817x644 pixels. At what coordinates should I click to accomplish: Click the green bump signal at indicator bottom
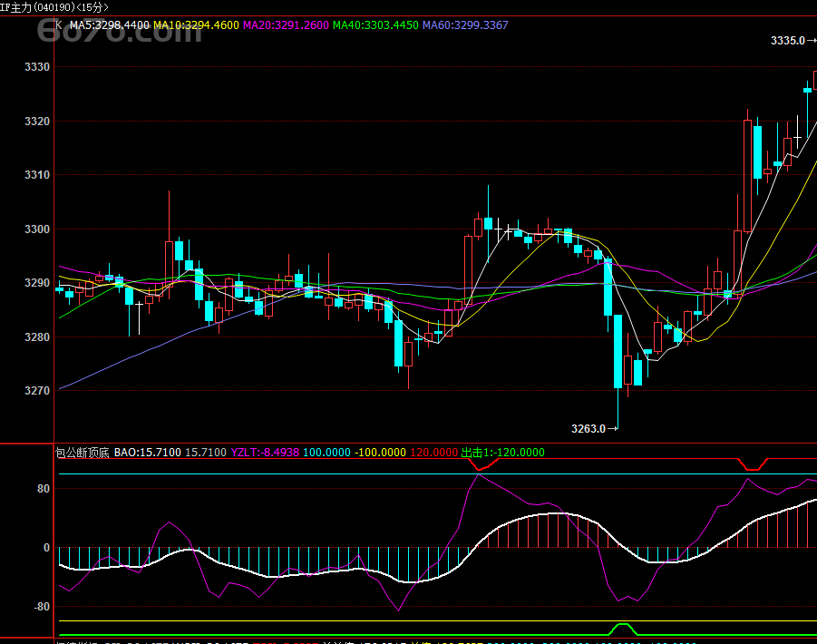(x=623, y=629)
